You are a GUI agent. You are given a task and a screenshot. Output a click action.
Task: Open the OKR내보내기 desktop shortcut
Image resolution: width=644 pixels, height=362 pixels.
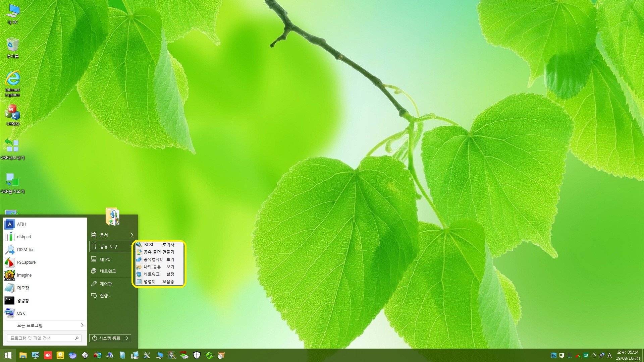pos(12,149)
